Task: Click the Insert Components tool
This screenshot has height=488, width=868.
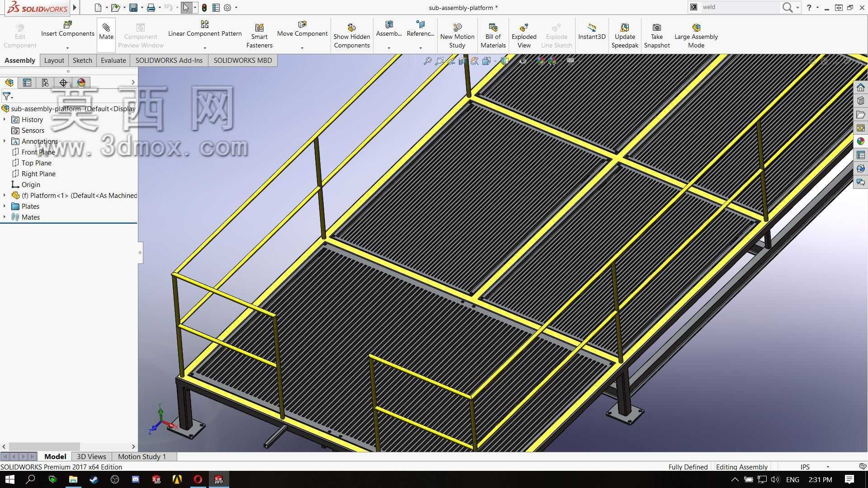Action: [68, 29]
